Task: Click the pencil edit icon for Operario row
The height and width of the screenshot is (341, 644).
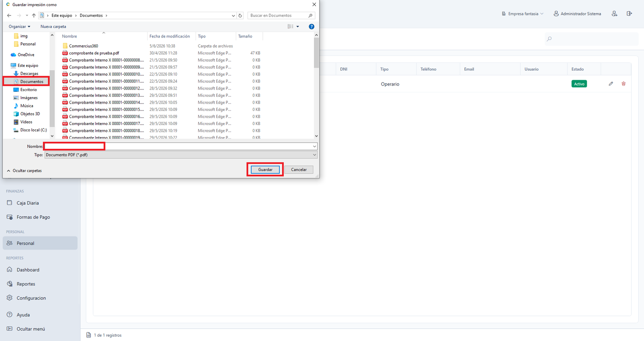Action: [611, 84]
